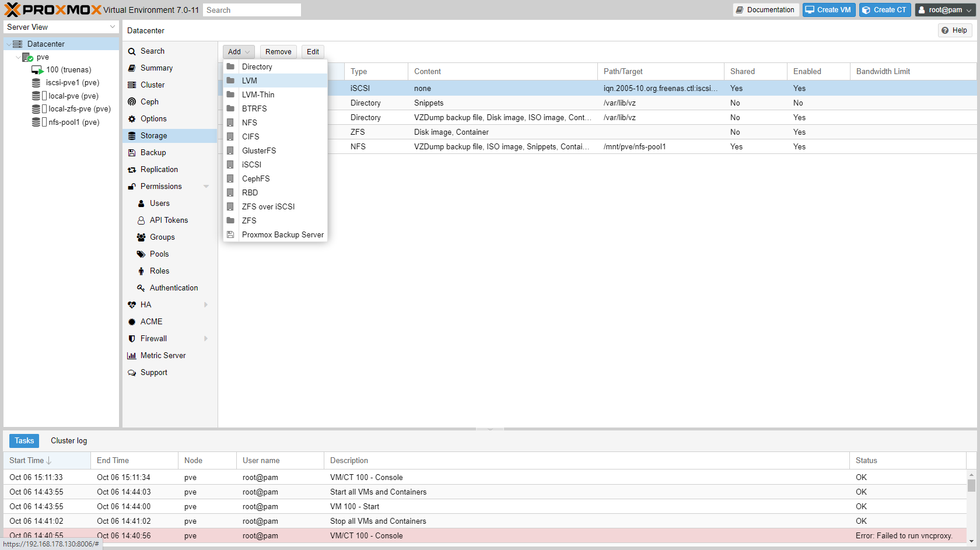Choose CephFS from the Add menu
Screen dimensions: 980x550
point(275,178)
